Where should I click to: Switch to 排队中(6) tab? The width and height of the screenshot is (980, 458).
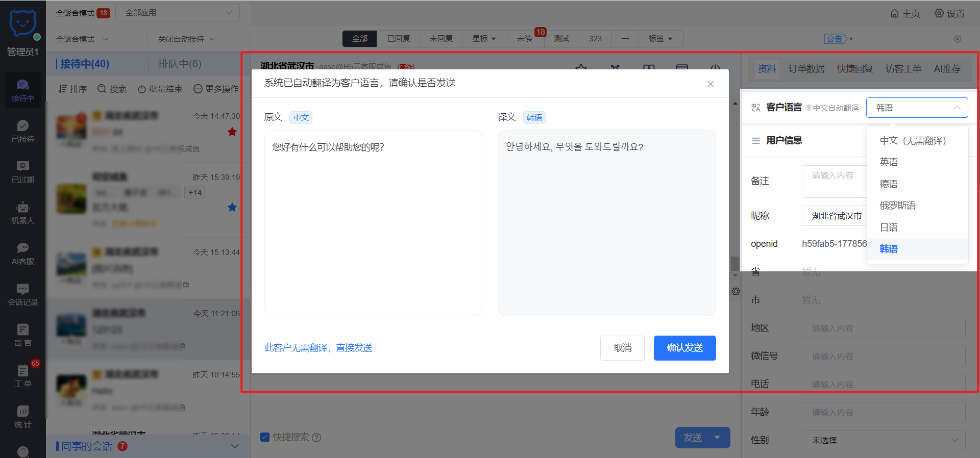click(180, 64)
